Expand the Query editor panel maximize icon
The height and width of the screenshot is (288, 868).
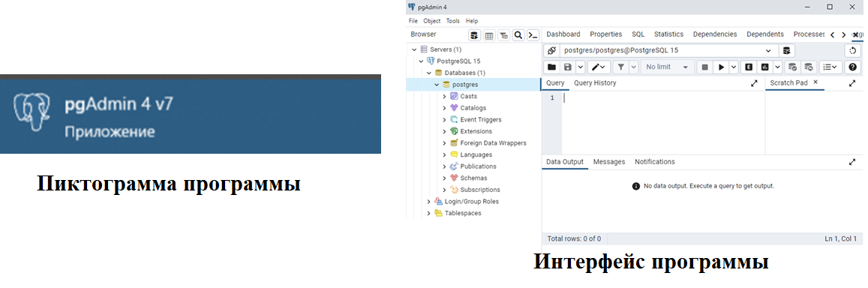click(x=754, y=83)
